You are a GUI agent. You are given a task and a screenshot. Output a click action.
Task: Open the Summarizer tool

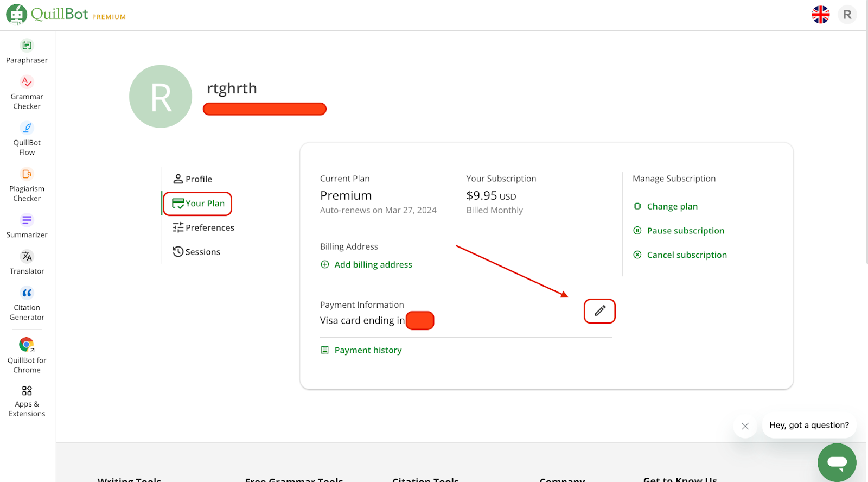(27, 226)
